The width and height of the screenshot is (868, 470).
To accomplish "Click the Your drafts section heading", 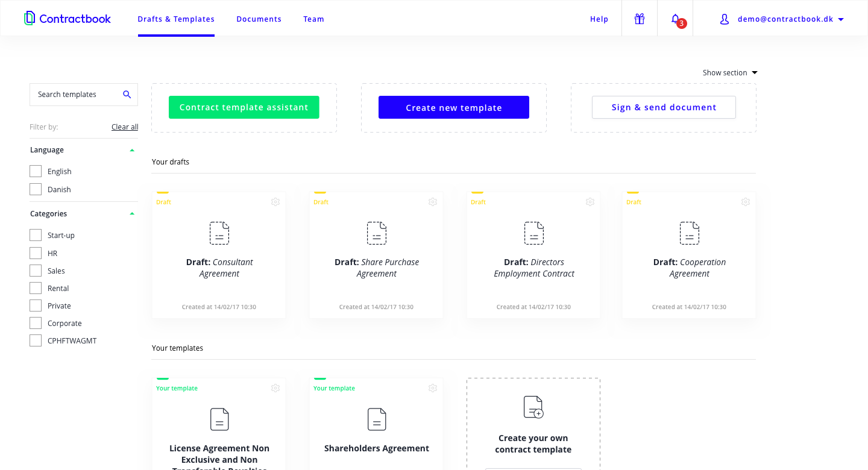I will pos(171,161).
